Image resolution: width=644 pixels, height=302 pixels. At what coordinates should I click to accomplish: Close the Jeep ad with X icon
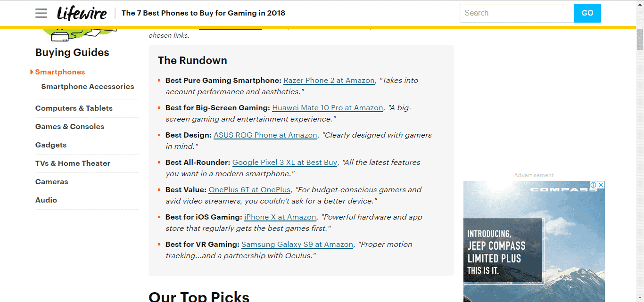coord(601,185)
